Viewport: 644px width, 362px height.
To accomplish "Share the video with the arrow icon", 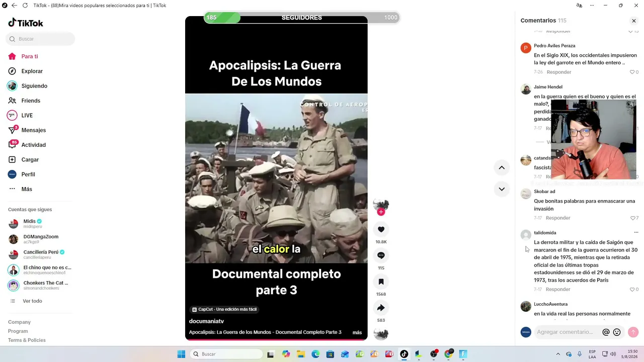I will (x=381, y=308).
